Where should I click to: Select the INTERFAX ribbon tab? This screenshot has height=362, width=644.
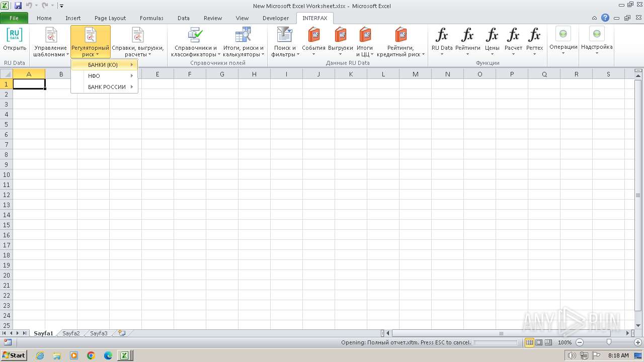[x=315, y=18]
